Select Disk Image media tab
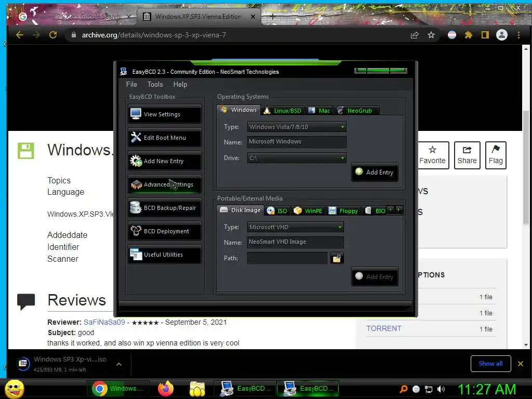 point(240,210)
